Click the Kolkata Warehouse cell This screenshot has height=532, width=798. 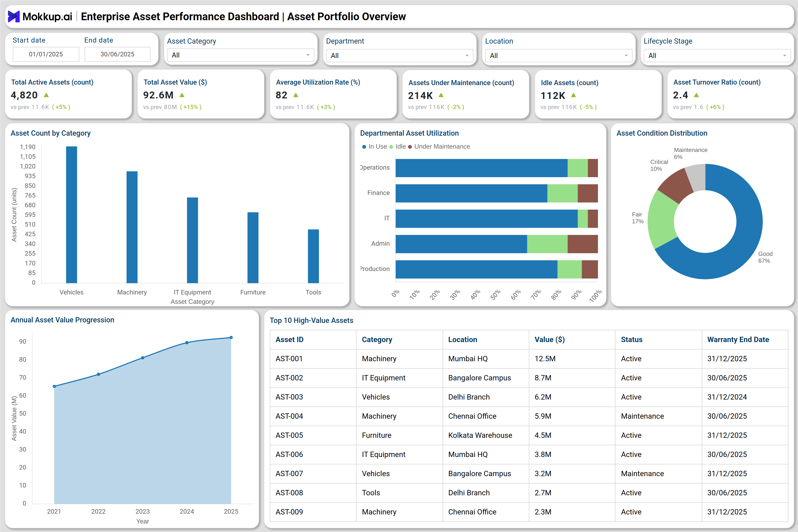point(486,435)
